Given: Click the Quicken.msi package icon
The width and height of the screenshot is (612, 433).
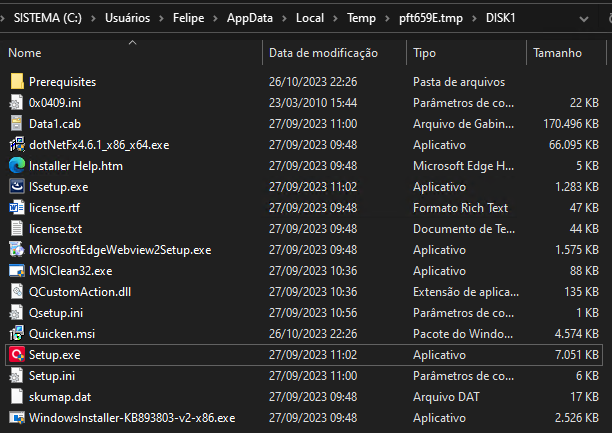Looking at the screenshot, I should click(x=17, y=334).
